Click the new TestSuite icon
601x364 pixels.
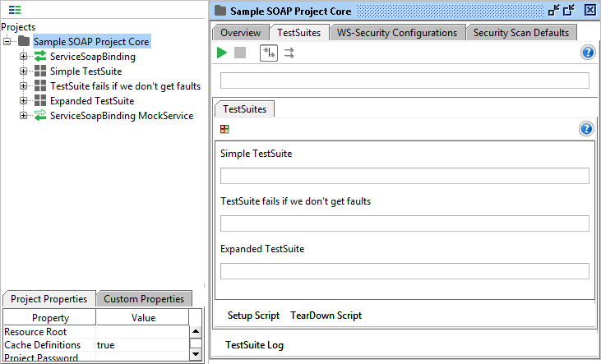(224, 129)
